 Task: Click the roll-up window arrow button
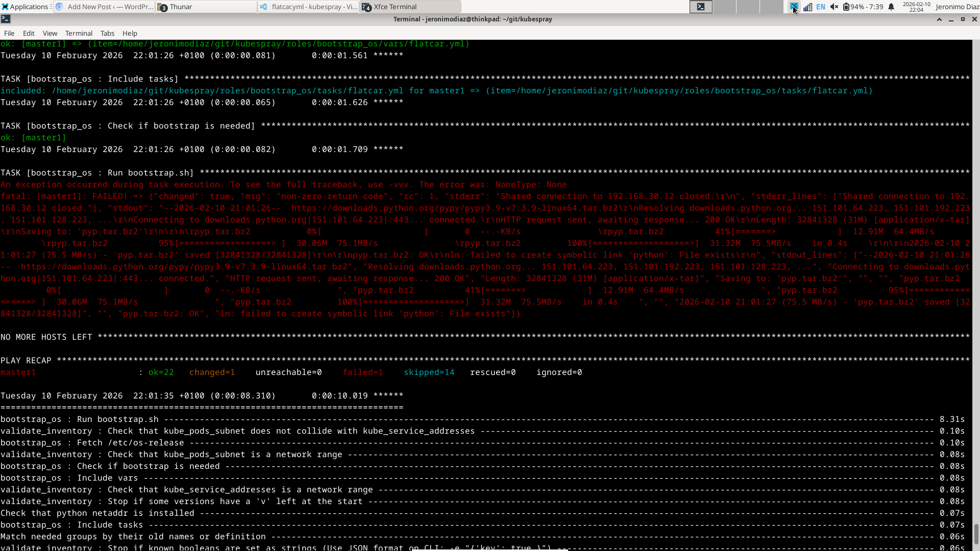point(939,19)
